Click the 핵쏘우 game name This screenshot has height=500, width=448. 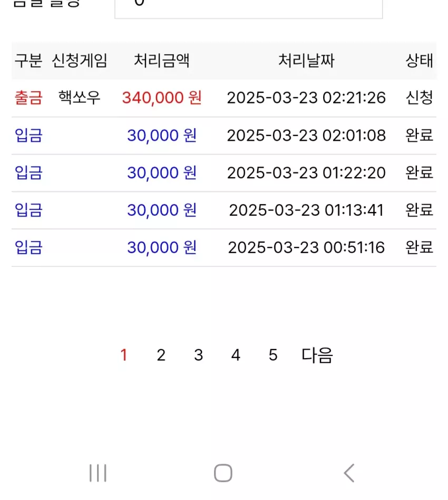click(x=80, y=97)
